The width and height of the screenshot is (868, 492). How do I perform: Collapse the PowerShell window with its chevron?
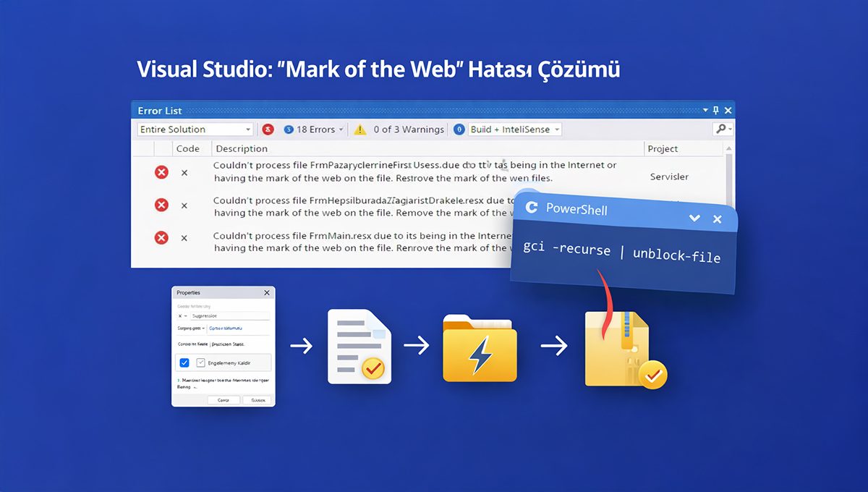pyautogui.click(x=694, y=218)
